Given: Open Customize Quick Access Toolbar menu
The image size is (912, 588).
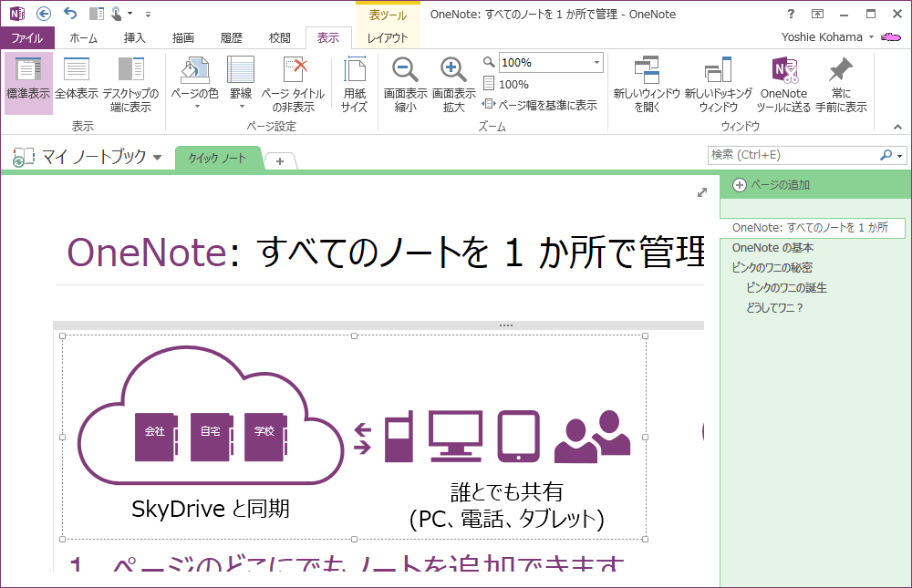Looking at the screenshot, I should coord(149,14).
